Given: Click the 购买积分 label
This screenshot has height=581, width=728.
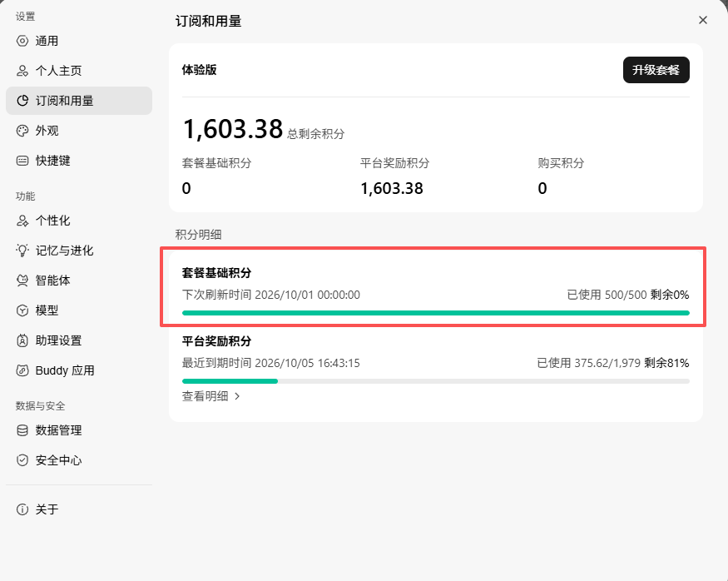Looking at the screenshot, I should (x=561, y=163).
